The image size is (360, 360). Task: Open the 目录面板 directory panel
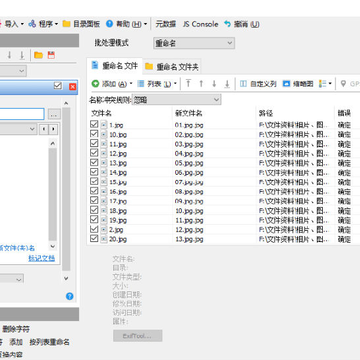(x=81, y=24)
